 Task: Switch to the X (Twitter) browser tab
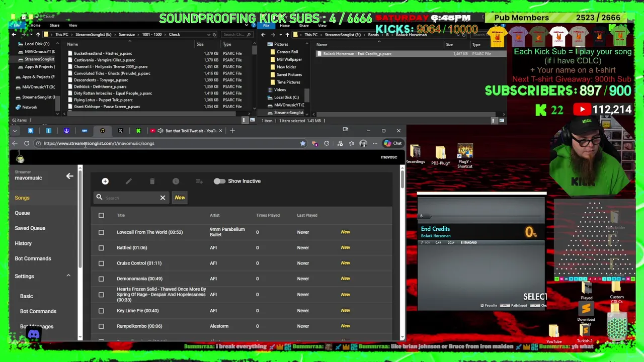click(120, 131)
